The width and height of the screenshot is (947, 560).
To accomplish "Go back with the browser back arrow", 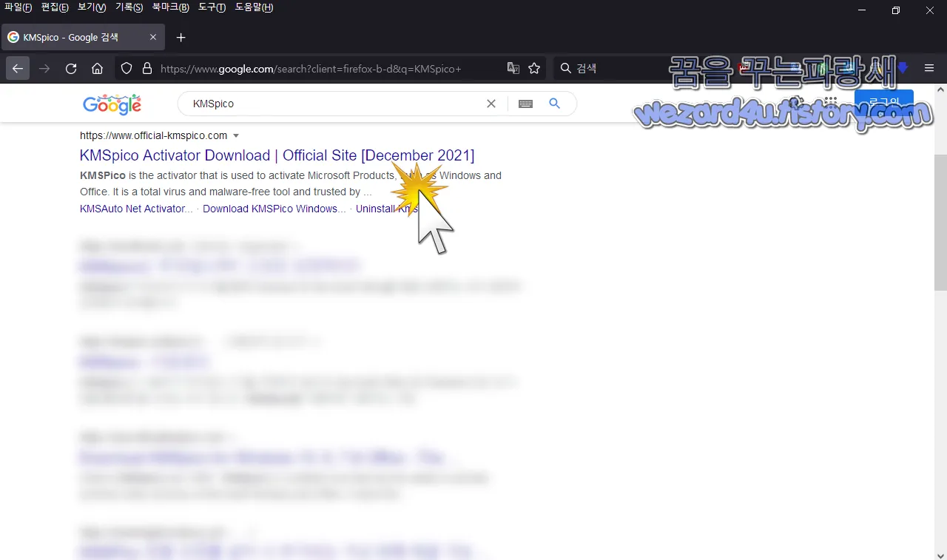I will point(18,68).
